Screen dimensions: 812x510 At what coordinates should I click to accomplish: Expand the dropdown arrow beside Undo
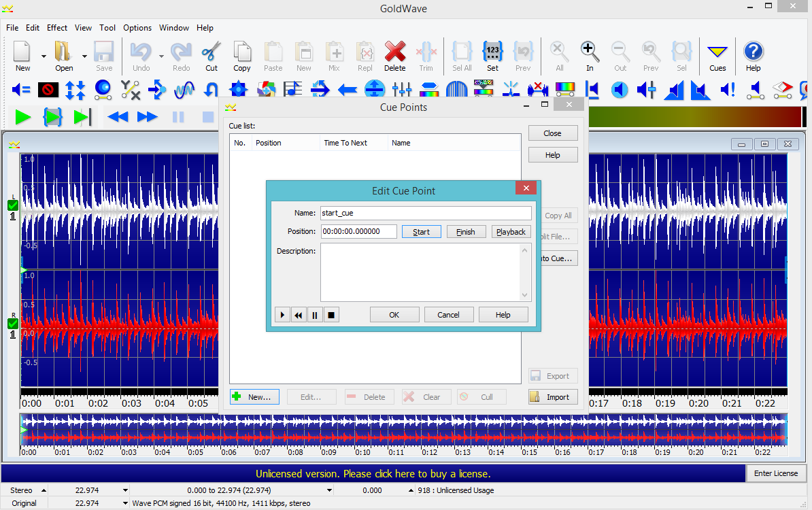click(161, 56)
